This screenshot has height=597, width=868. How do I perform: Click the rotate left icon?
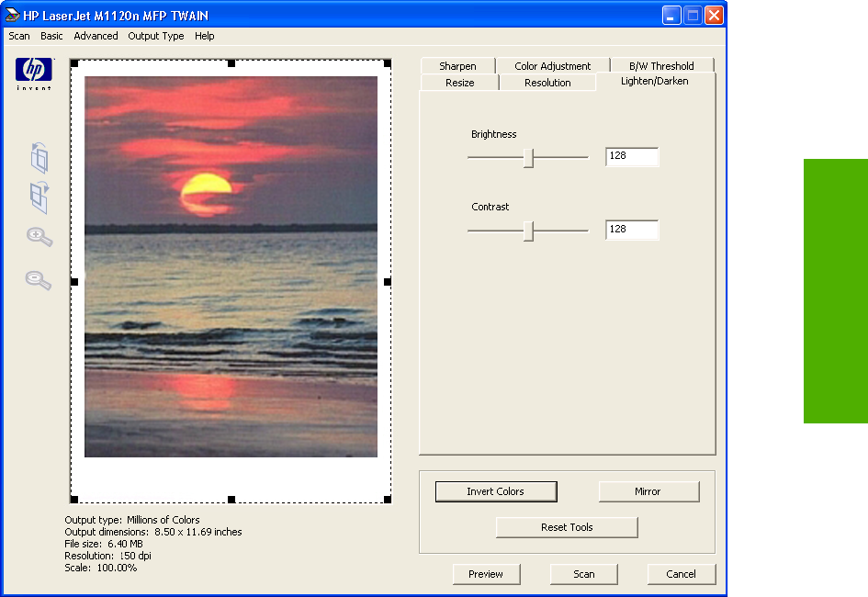(39, 158)
